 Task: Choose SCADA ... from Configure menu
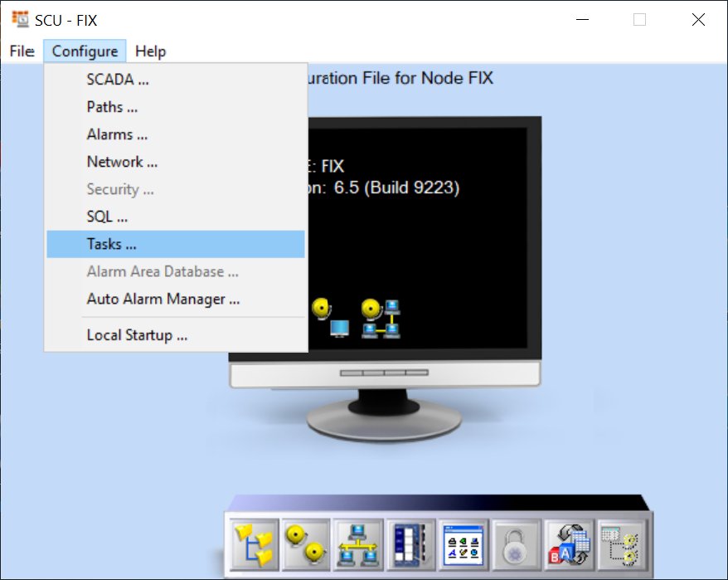coord(176,80)
